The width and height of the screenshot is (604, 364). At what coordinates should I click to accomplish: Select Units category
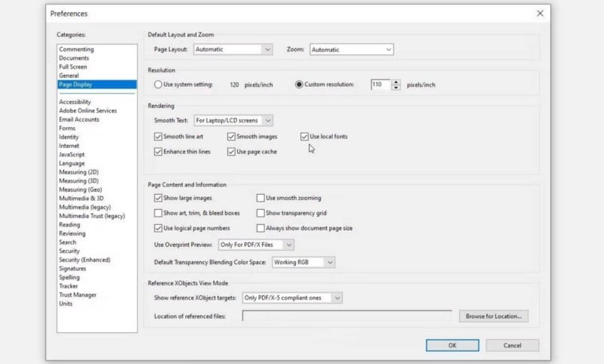pos(66,304)
